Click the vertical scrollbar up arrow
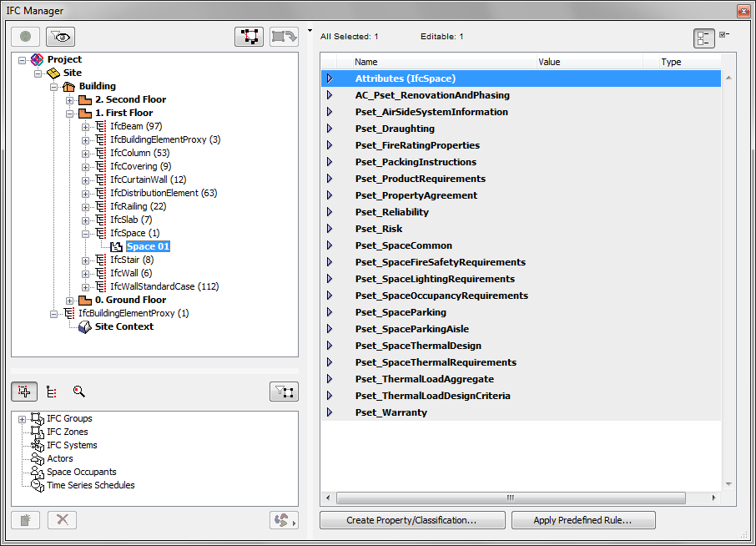Viewport: 756px width, 546px height. pyautogui.click(x=728, y=78)
